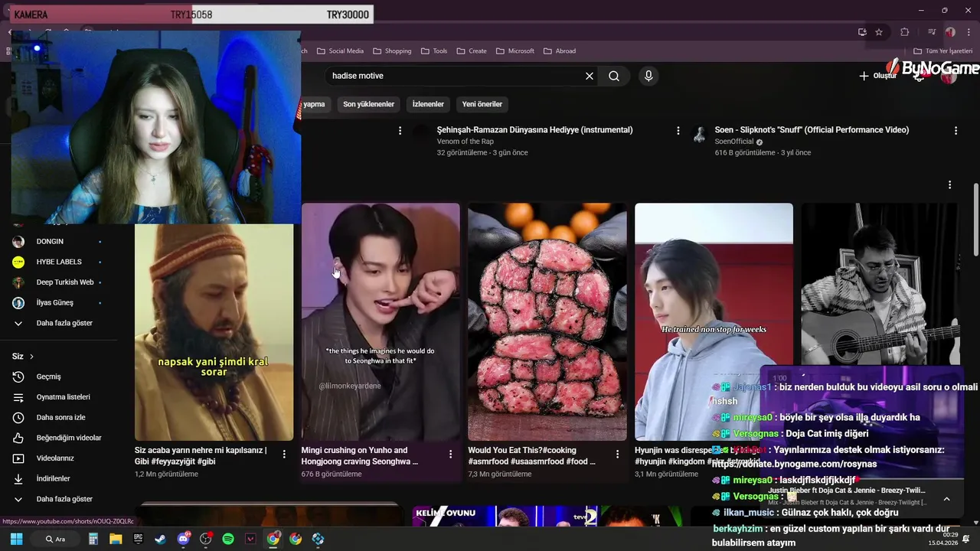This screenshot has width=980, height=551.
Task: Open the Chrome profile avatar
Action: 950,32
